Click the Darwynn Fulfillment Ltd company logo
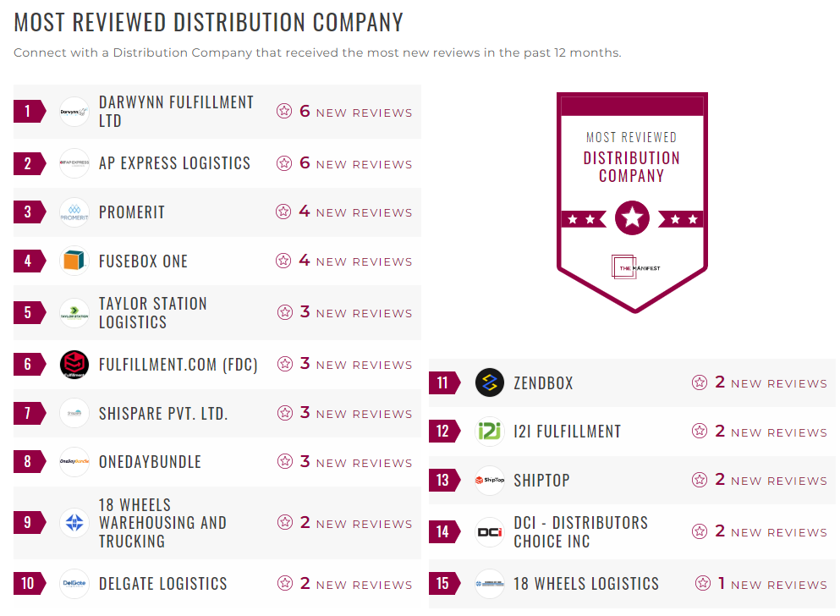Screen dimensions: 840x616 click(74, 111)
